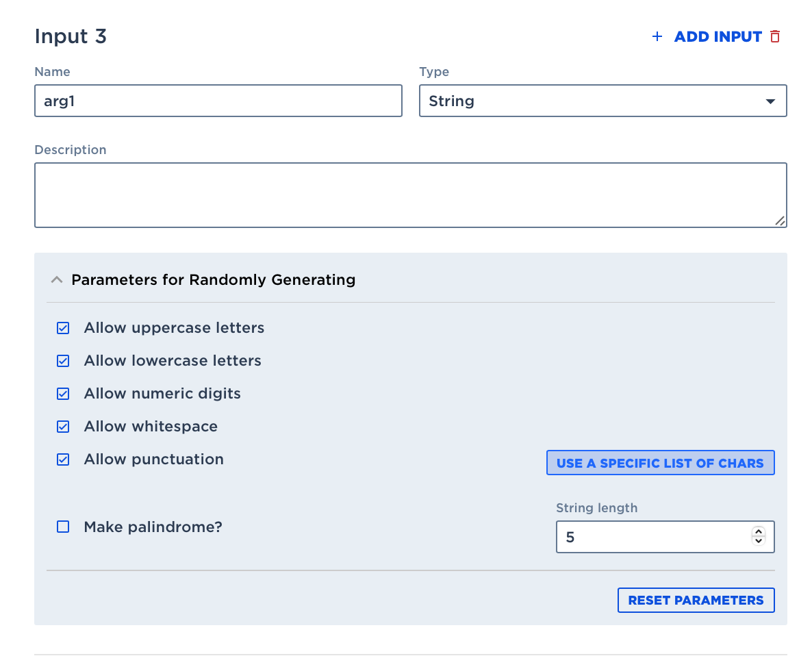Disable Allow numeric digits

point(63,394)
